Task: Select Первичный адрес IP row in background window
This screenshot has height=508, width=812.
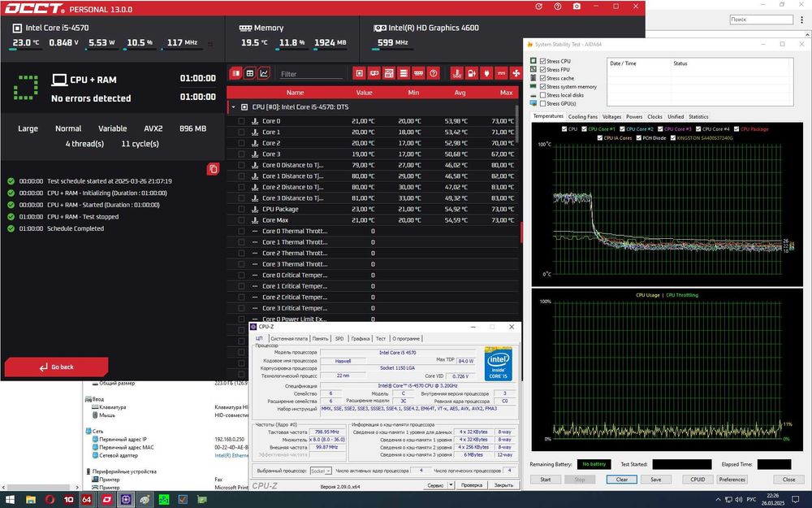Action: click(x=123, y=439)
